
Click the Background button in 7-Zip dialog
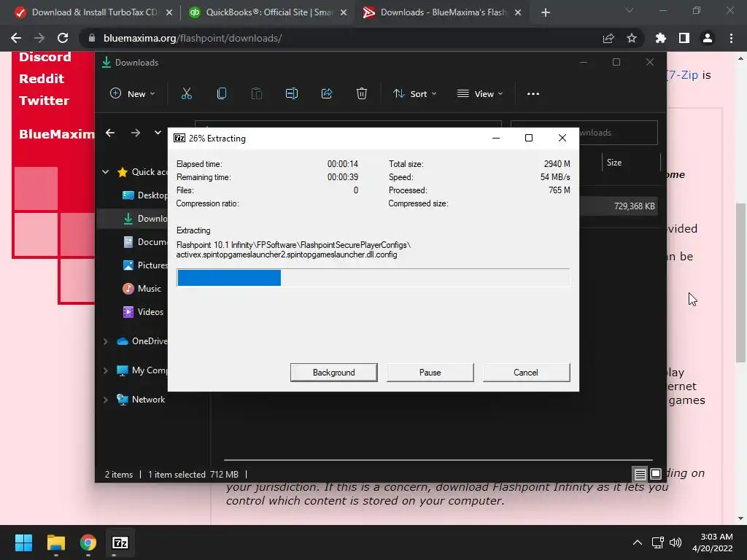(x=333, y=373)
